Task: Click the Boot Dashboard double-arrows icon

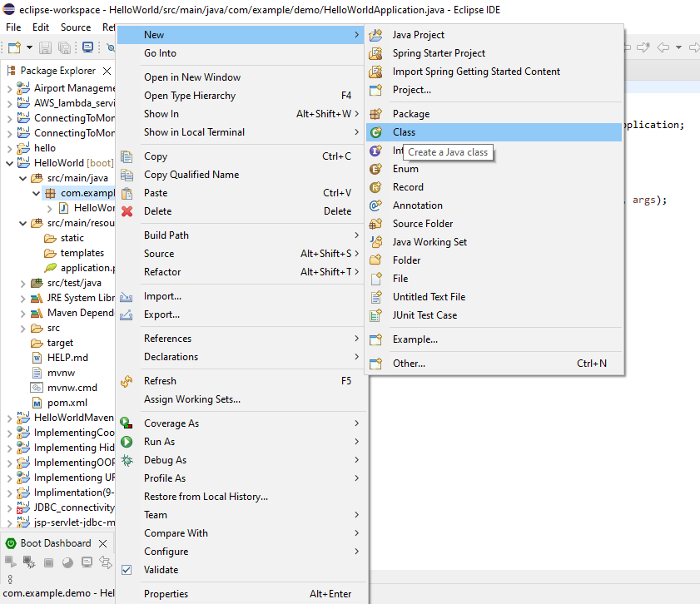Action: (106, 562)
